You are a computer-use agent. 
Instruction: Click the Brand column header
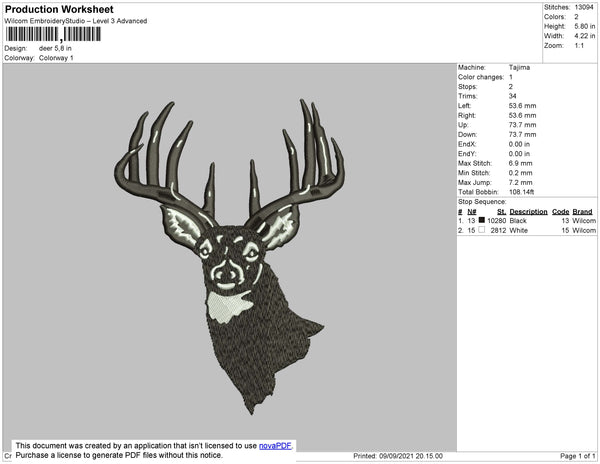tap(583, 212)
